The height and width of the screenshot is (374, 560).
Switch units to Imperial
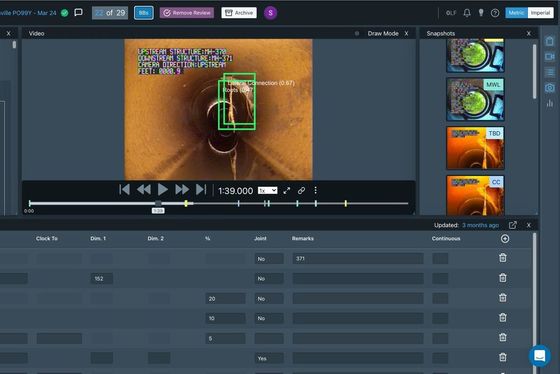(x=540, y=13)
